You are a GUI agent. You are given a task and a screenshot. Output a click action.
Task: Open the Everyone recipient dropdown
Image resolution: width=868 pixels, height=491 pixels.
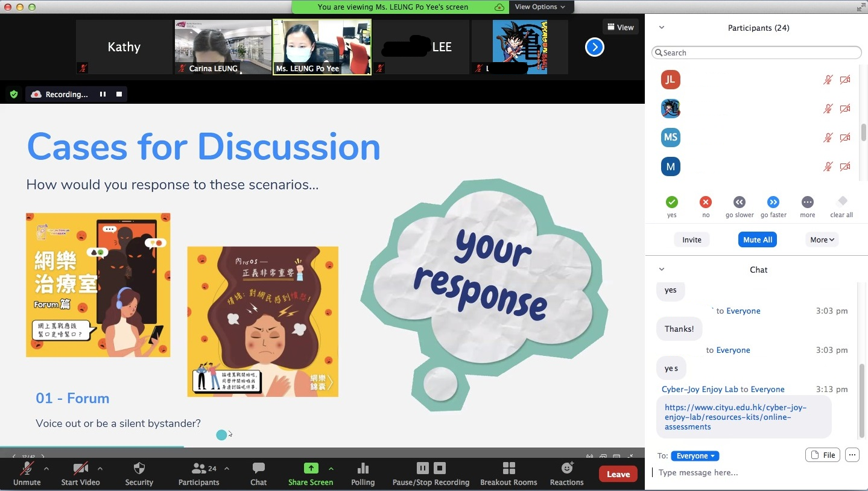695,456
